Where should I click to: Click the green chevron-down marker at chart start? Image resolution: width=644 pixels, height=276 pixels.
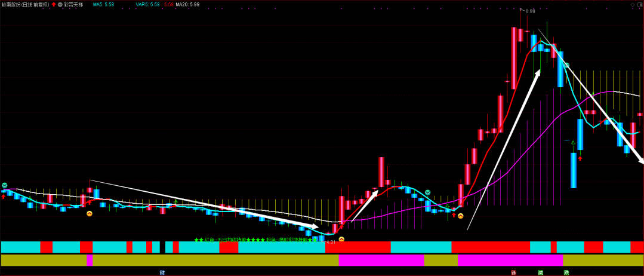pos(4,185)
